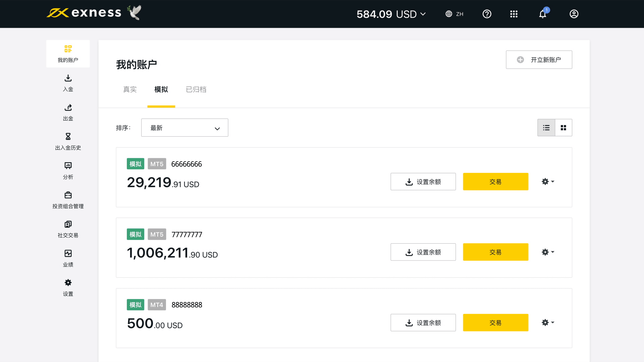Open portfolio management briefcase icon
Image resolution: width=644 pixels, height=362 pixels.
(68, 195)
